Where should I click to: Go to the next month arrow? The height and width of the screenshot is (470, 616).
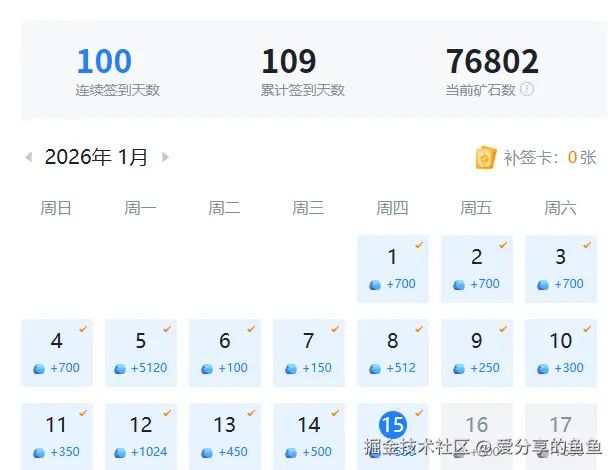pos(165,157)
